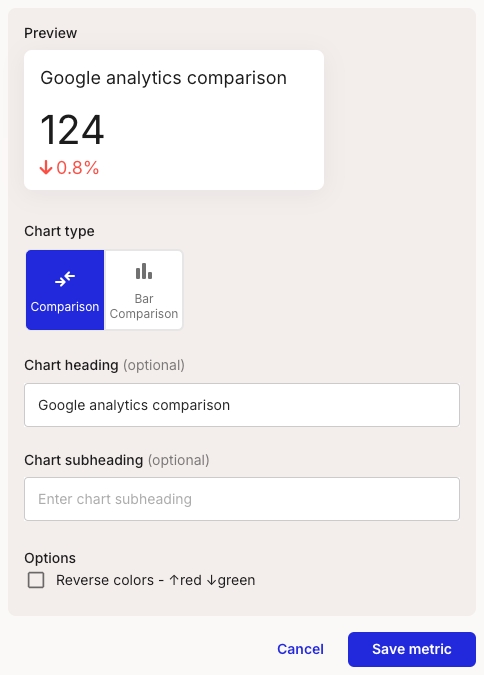This screenshot has height=675, width=484.
Task: Focus the Chart heading input field
Action: pos(242,405)
